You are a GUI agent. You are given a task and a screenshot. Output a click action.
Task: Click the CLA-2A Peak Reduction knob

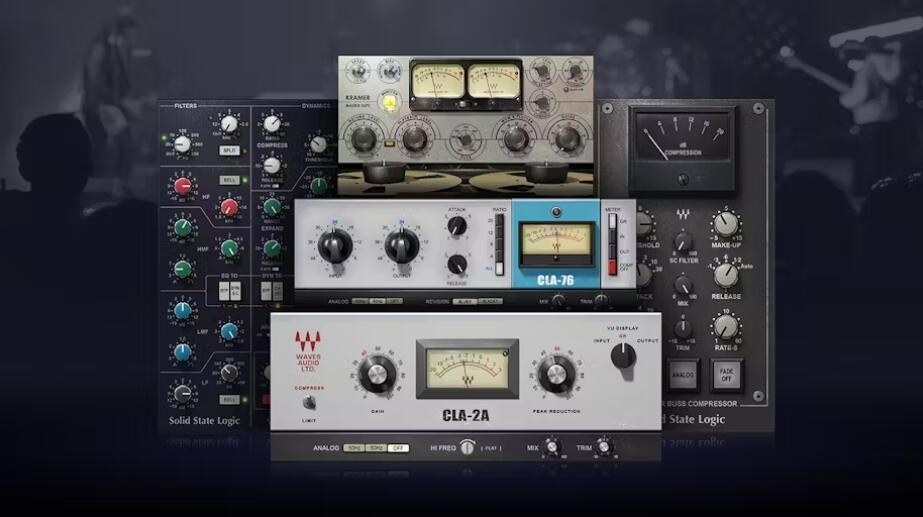point(556,373)
